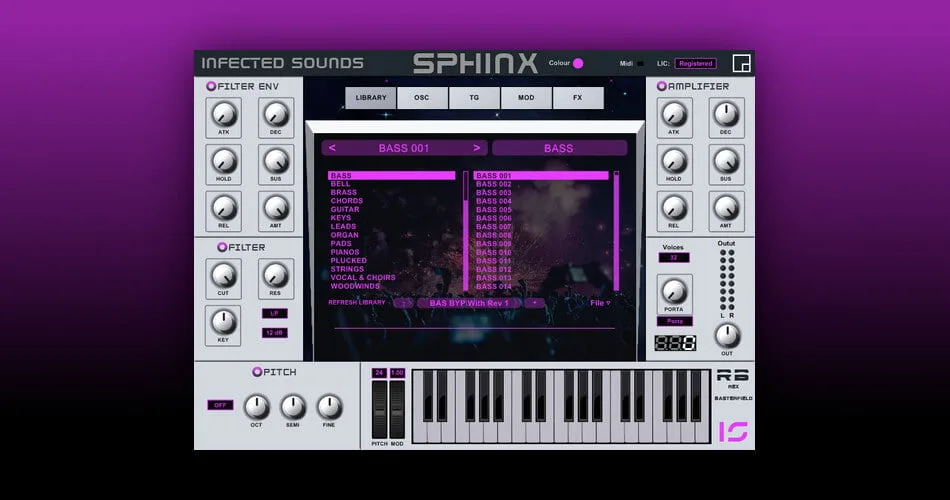Select the VOCAL & CHOIRS category
950x500 pixels.
click(363, 278)
